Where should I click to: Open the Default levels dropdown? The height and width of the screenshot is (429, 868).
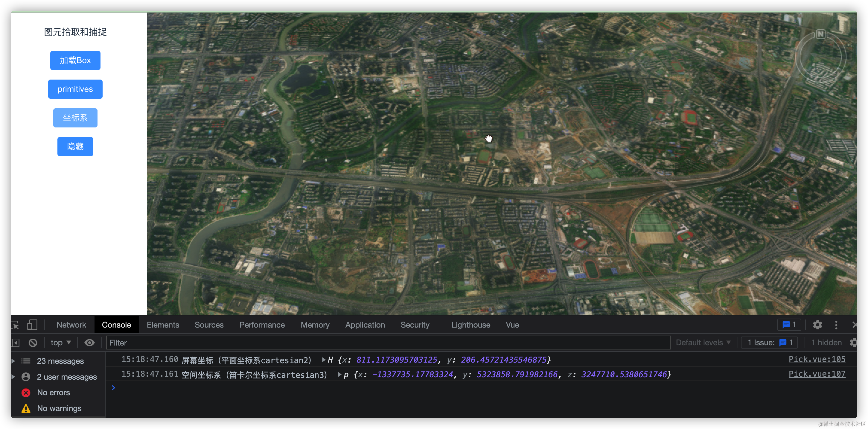703,342
